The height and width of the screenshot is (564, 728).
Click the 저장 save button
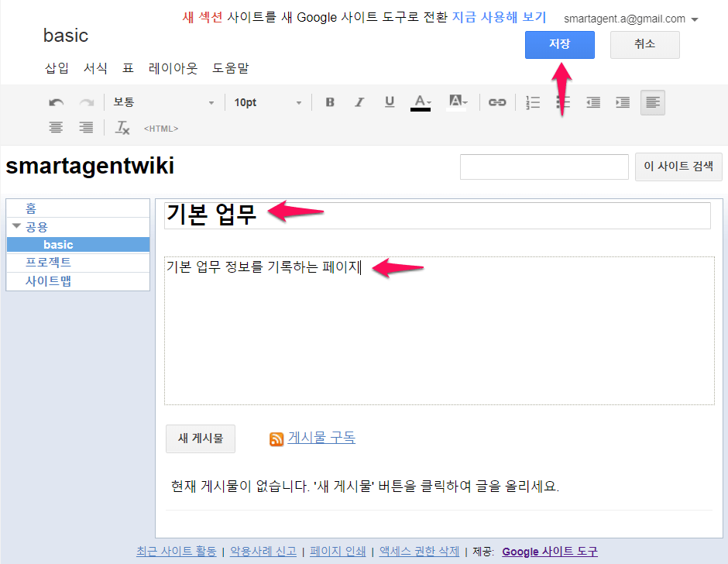pos(559,44)
